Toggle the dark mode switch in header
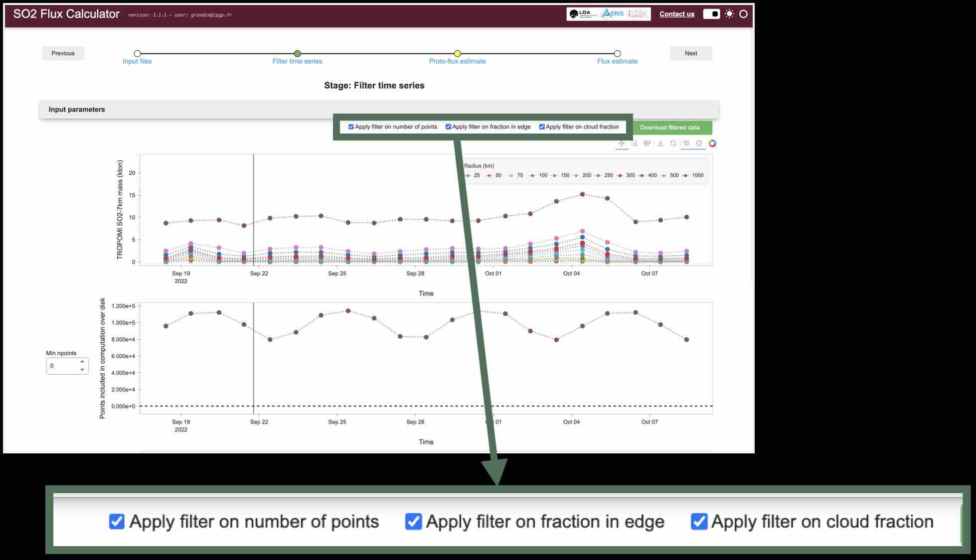The image size is (976, 560). click(x=711, y=14)
